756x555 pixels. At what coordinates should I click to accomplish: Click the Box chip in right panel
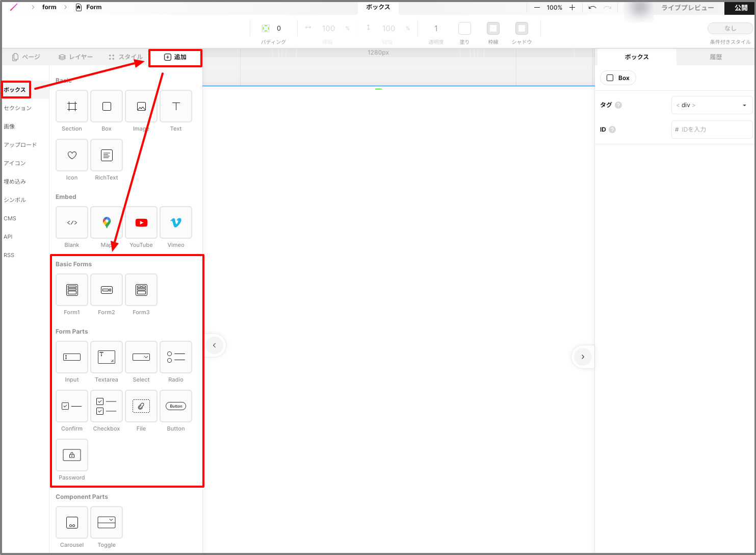tap(618, 78)
